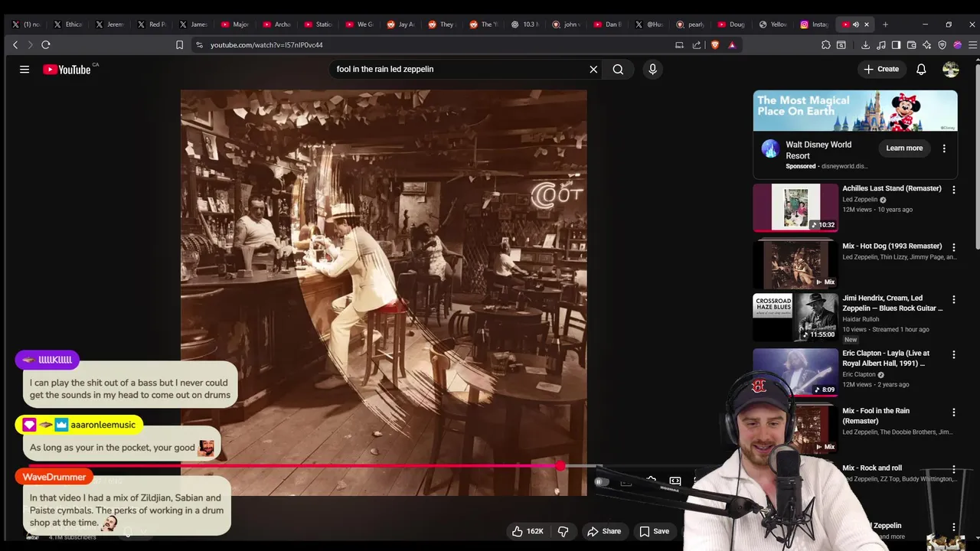Click the YouTube URL in the address bar
The width and height of the screenshot is (980, 551).
pyautogui.click(x=266, y=45)
